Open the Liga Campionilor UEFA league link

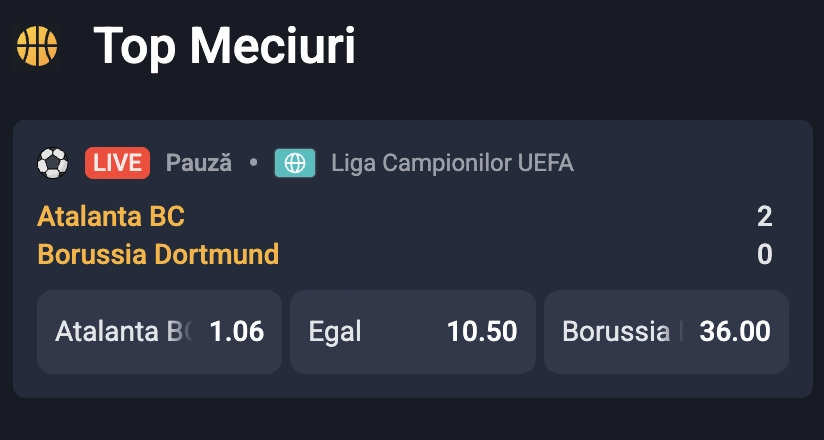[x=452, y=163]
